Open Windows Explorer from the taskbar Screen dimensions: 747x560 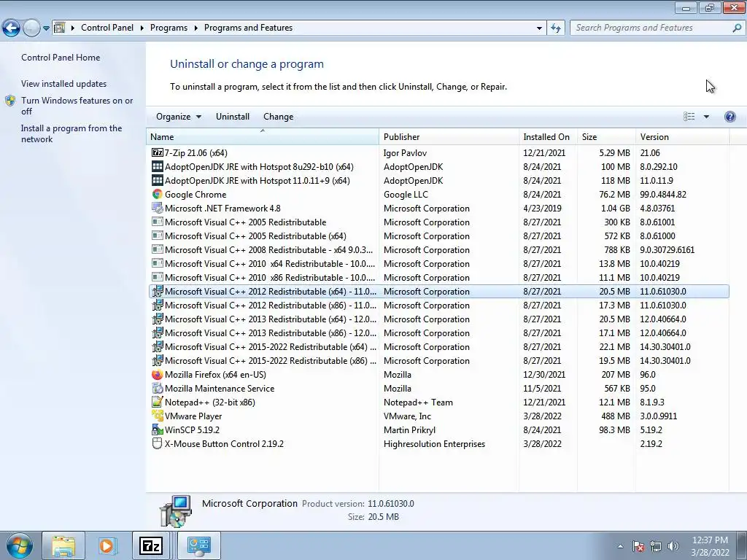tap(63, 545)
